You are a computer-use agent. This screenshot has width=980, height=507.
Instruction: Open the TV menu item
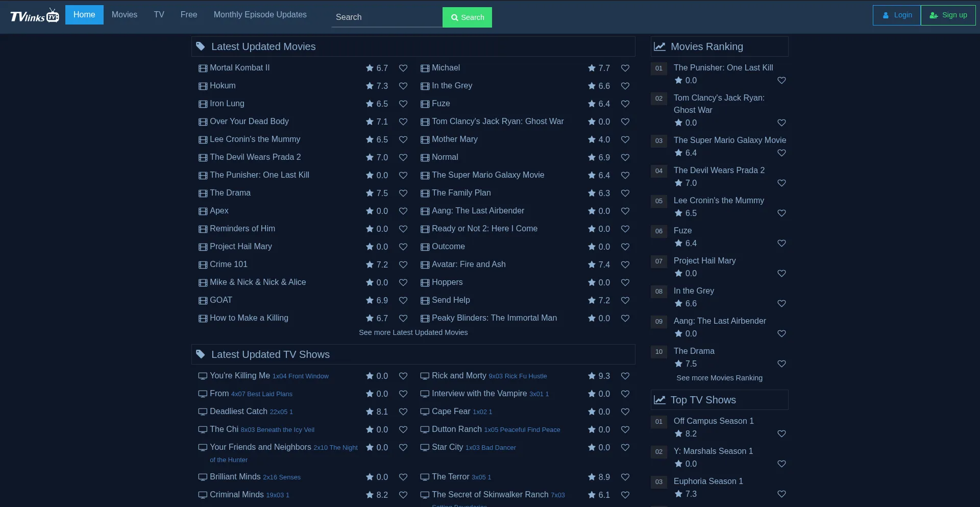point(159,15)
